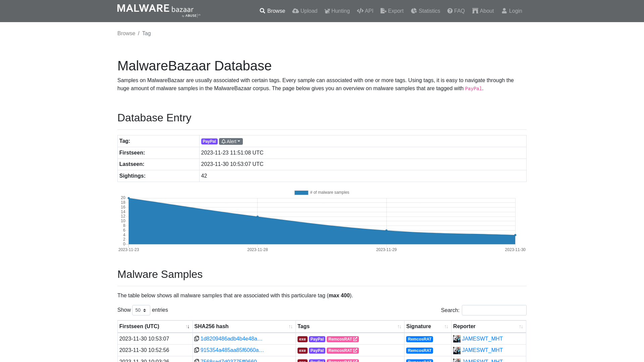This screenshot has width=644, height=362.
Task: Click the Login link
Action: coord(512,11)
